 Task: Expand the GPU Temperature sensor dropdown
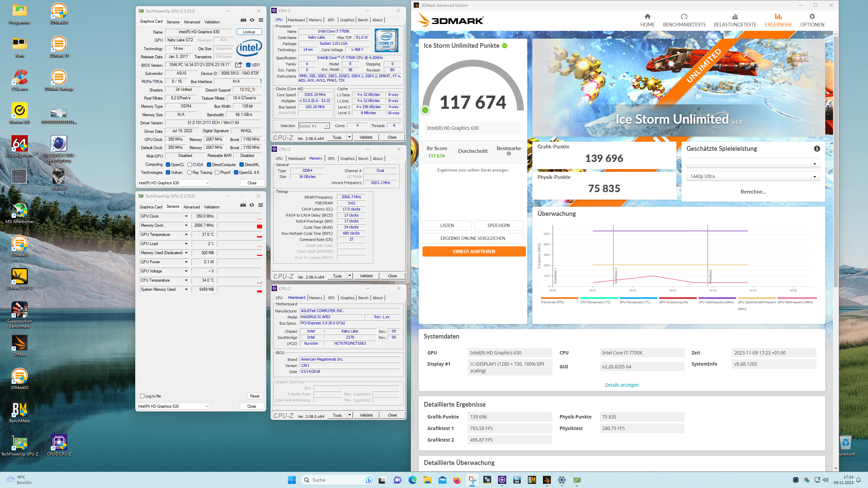[x=186, y=235]
